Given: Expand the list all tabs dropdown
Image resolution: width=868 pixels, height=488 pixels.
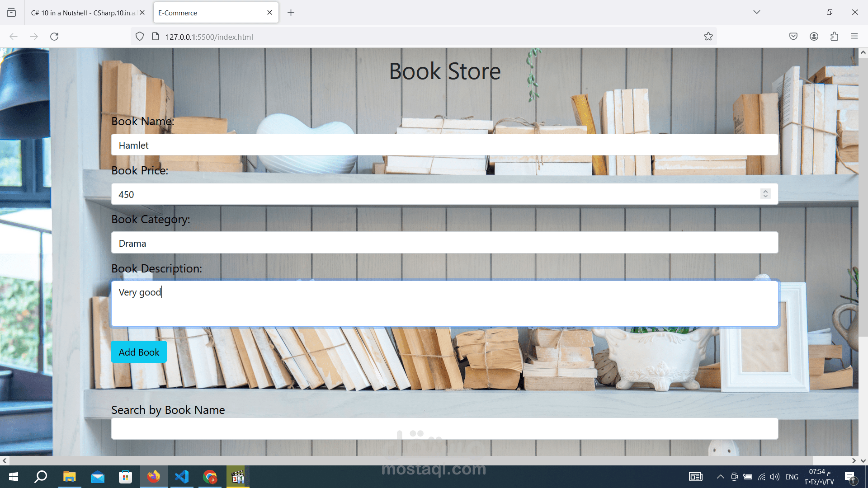Looking at the screenshot, I should tap(756, 12).
